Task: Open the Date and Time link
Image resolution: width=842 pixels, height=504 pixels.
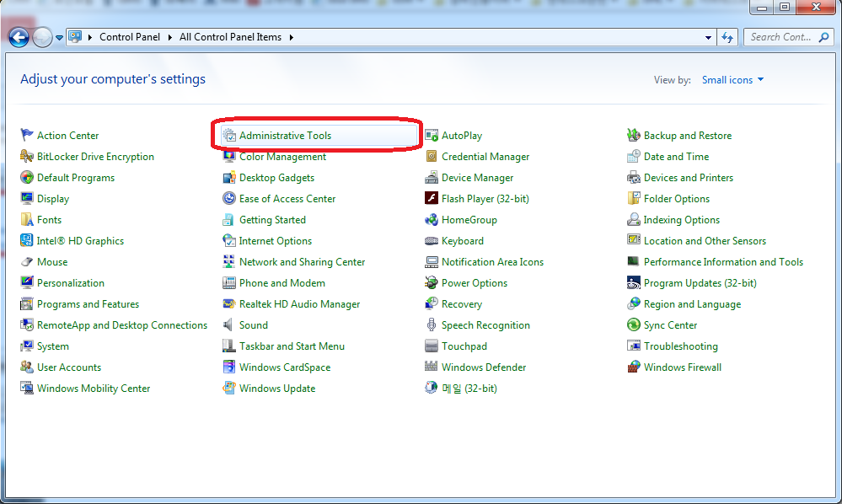Action: click(x=676, y=157)
